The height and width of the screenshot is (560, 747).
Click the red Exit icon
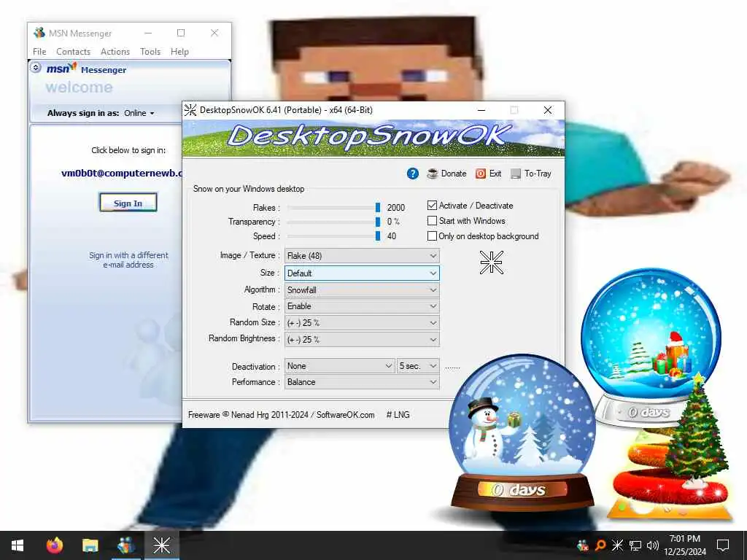point(481,174)
